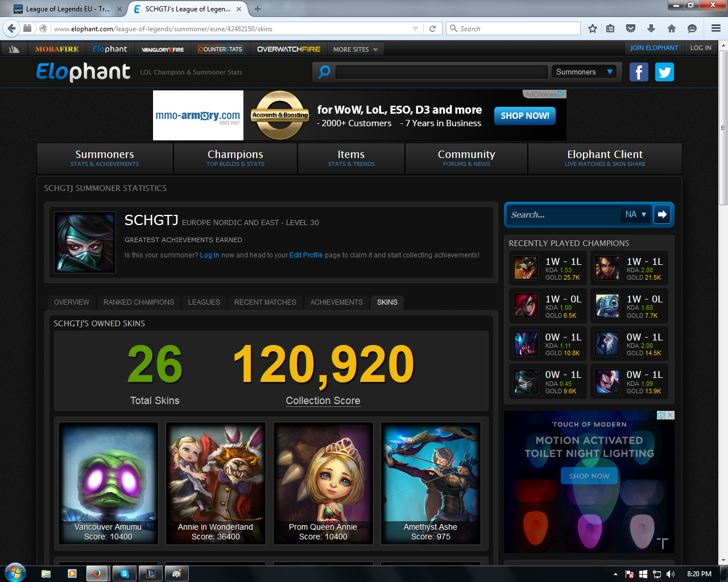Screen dimensions: 728x582
Task: Expand the MORE SITES menu
Action: pos(355,49)
